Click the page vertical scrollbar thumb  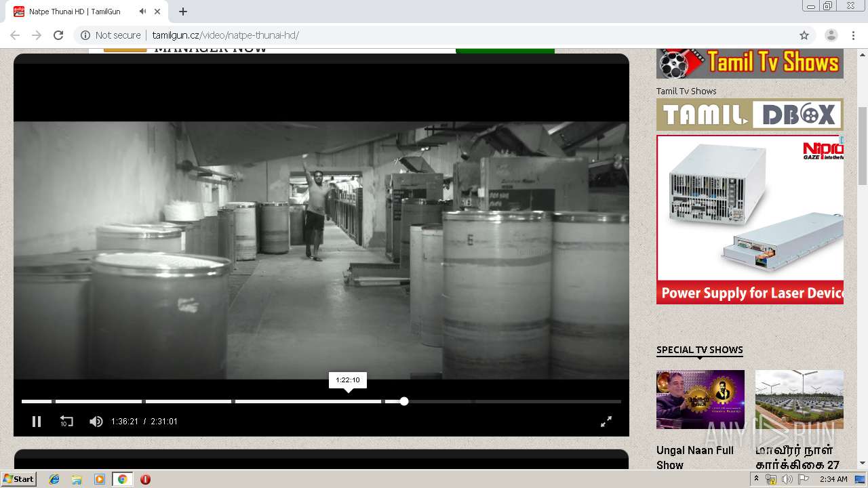click(x=863, y=146)
